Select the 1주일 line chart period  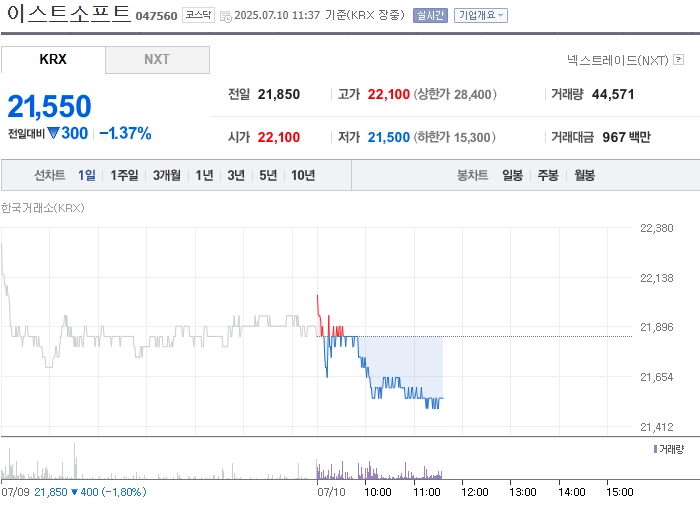(x=124, y=175)
